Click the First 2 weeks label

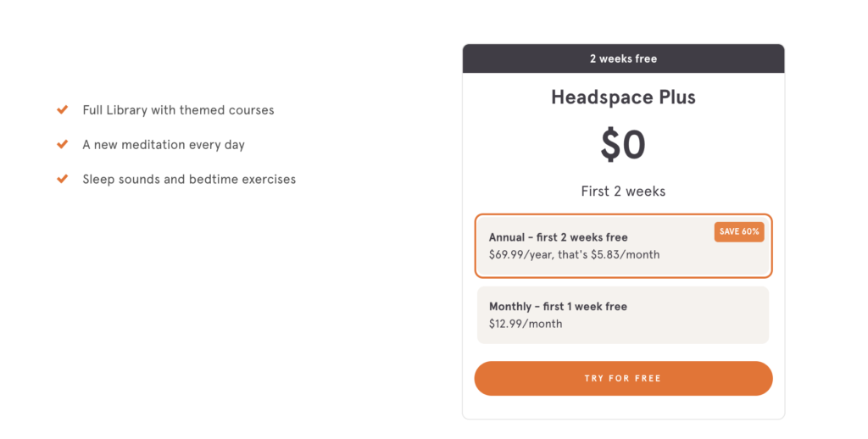(623, 192)
